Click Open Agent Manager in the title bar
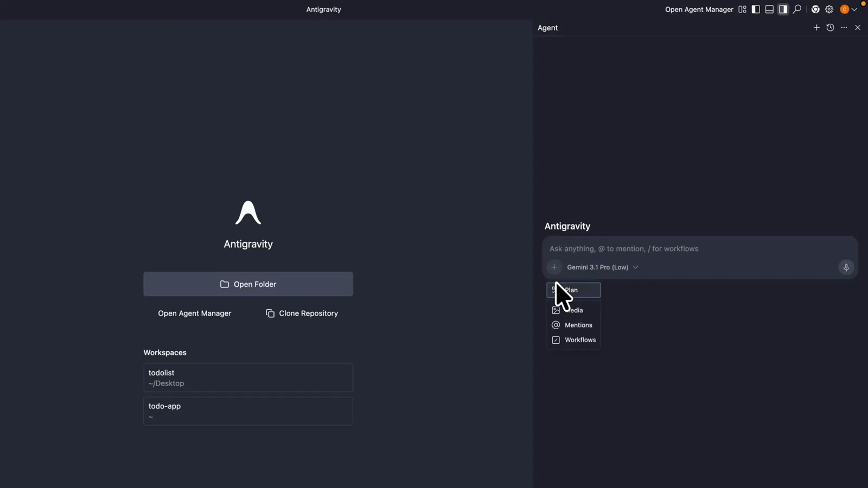 tap(699, 9)
